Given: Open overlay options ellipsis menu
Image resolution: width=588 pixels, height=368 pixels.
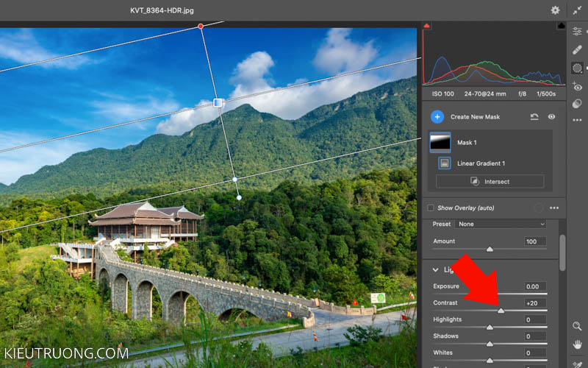Looking at the screenshot, I should 554,208.
